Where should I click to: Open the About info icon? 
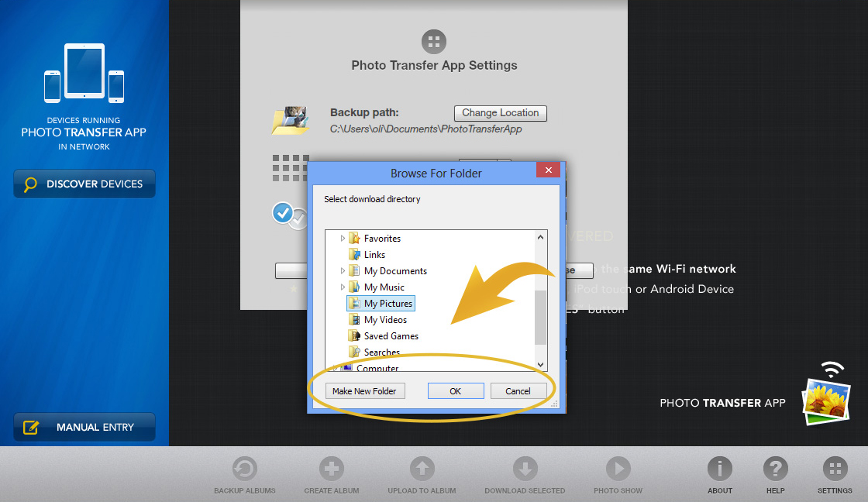click(720, 469)
